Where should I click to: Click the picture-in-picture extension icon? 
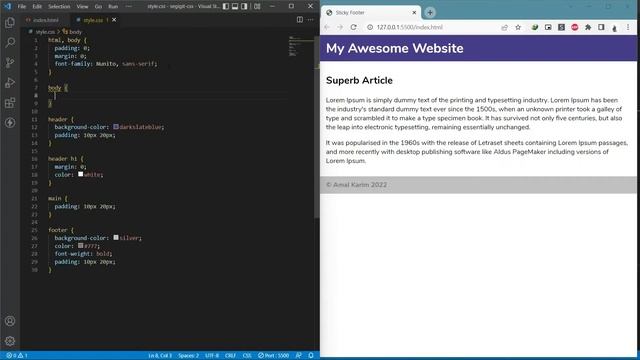click(548, 27)
